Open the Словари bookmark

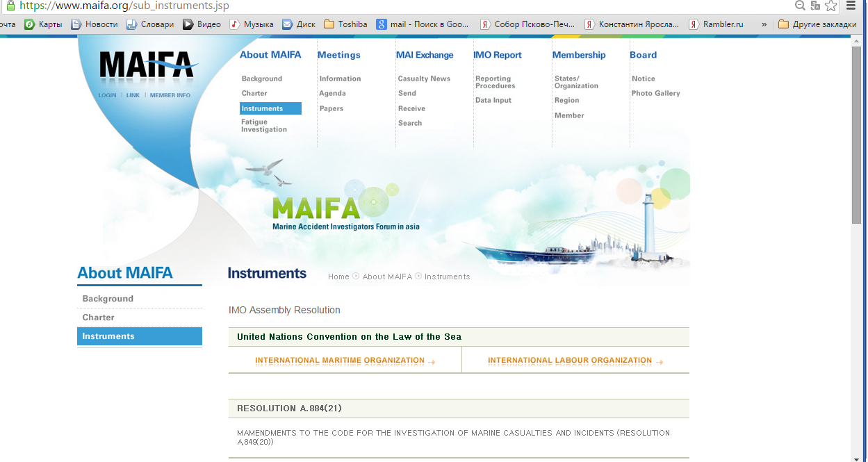[x=149, y=24]
